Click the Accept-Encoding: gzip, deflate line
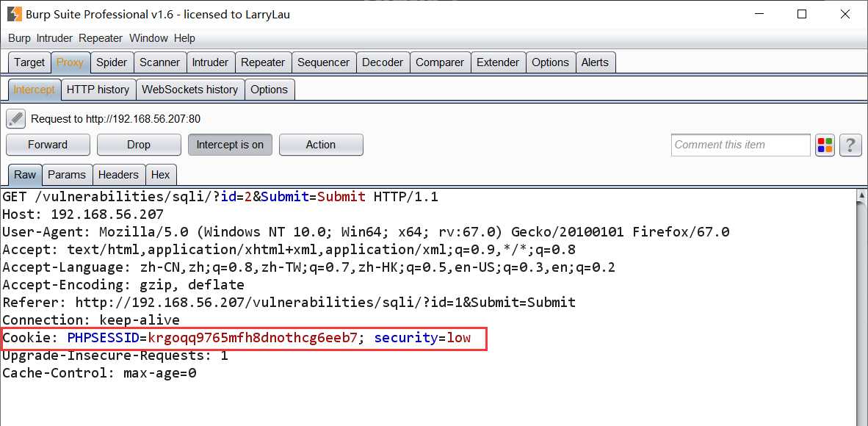This screenshot has width=868, height=426. tap(123, 285)
